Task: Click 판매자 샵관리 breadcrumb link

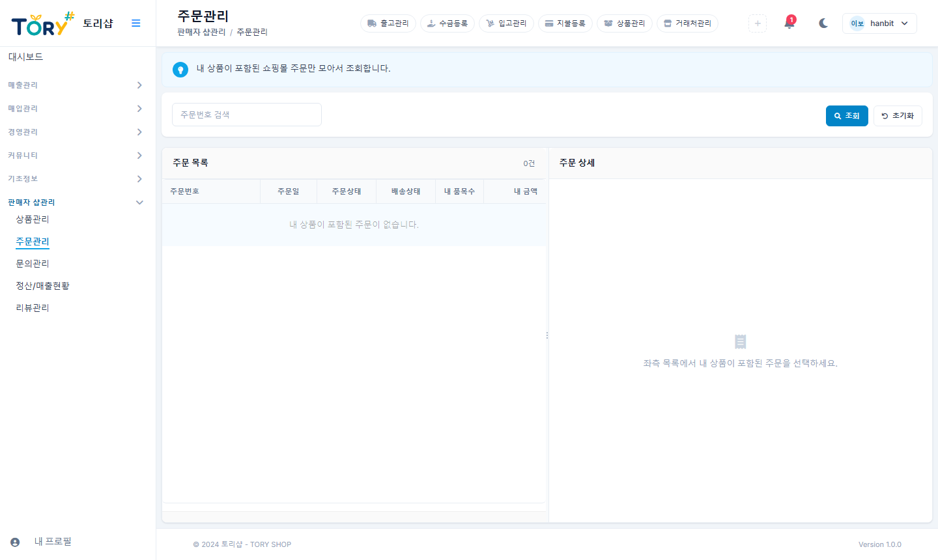Action: (x=201, y=32)
